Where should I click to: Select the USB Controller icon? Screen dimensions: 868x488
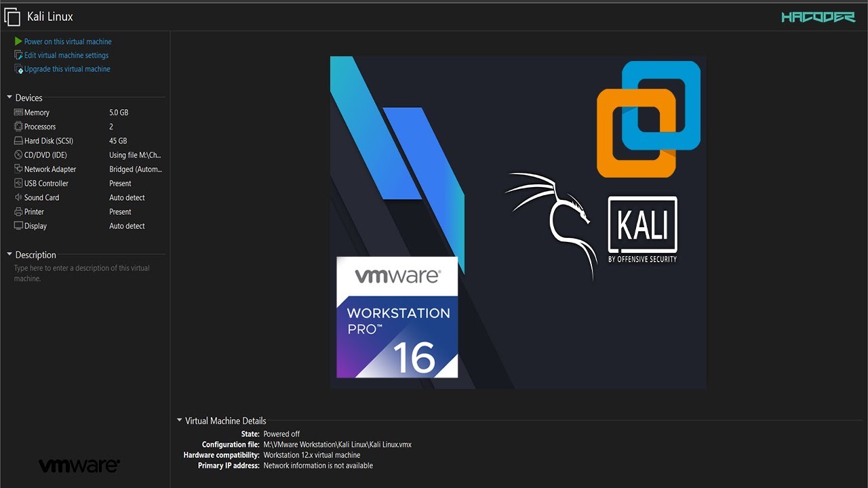[x=18, y=184]
